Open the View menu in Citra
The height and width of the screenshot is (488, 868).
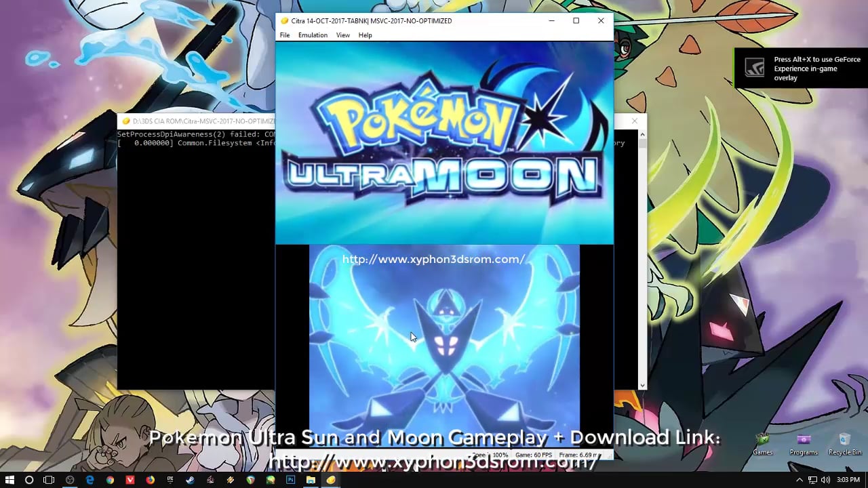pyautogui.click(x=343, y=35)
